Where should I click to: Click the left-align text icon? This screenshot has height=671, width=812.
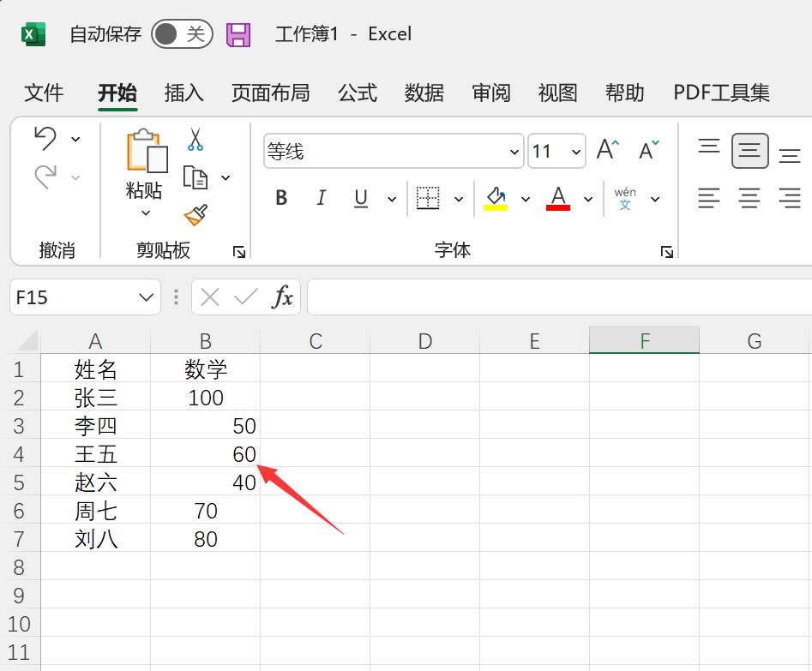click(x=709, y=198)
